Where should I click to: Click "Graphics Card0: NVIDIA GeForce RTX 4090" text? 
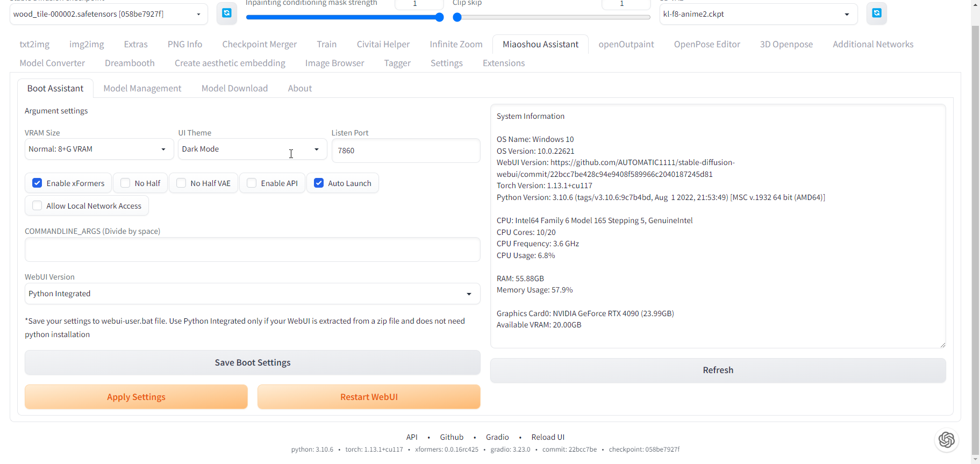click(x=585, y=313)
